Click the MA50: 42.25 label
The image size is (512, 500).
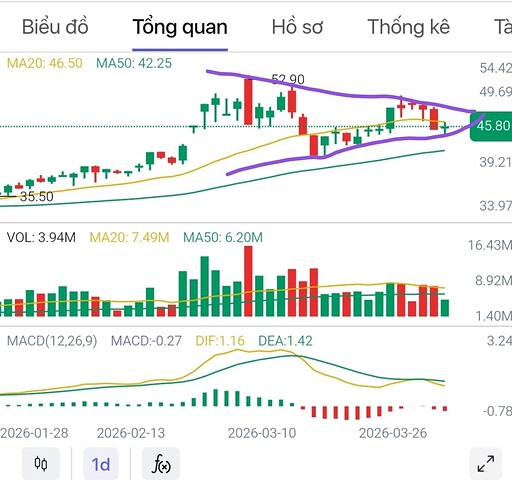pos(134,63)
